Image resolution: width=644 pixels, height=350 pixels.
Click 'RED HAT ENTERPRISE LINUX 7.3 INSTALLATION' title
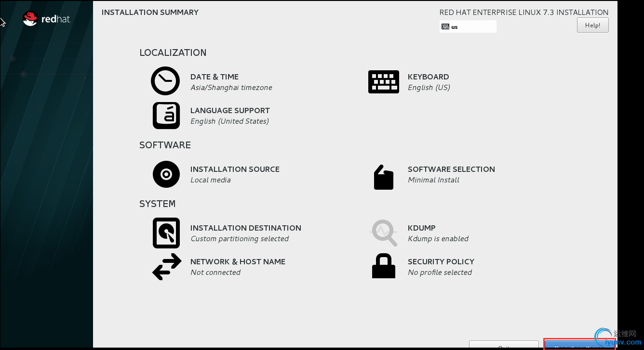coord(524,13)
